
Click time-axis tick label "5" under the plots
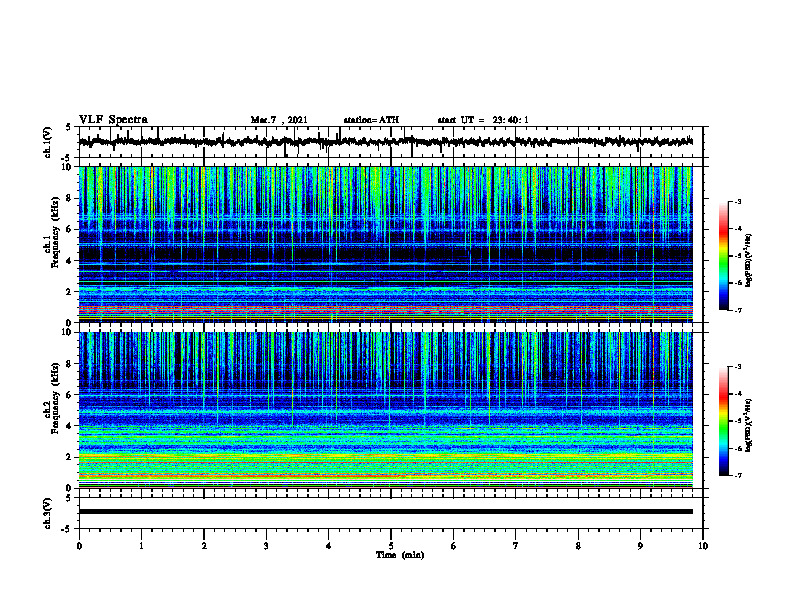point(391,546)
